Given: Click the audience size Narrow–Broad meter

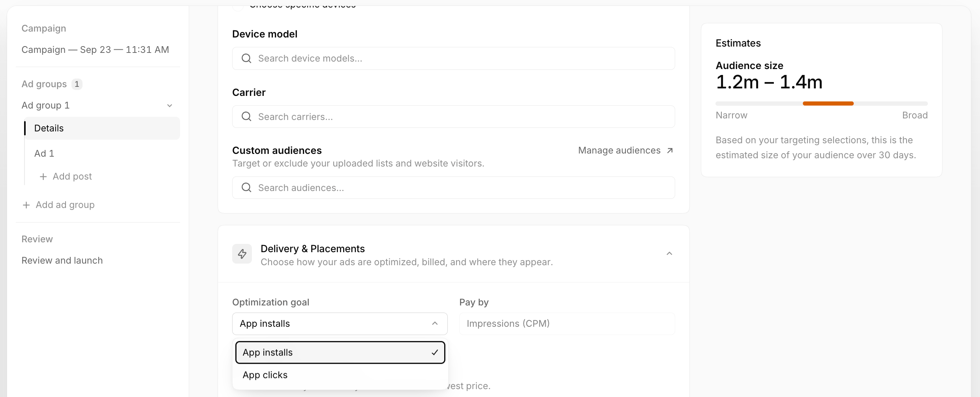Looking at the screenshot, I should click(822, 103).
